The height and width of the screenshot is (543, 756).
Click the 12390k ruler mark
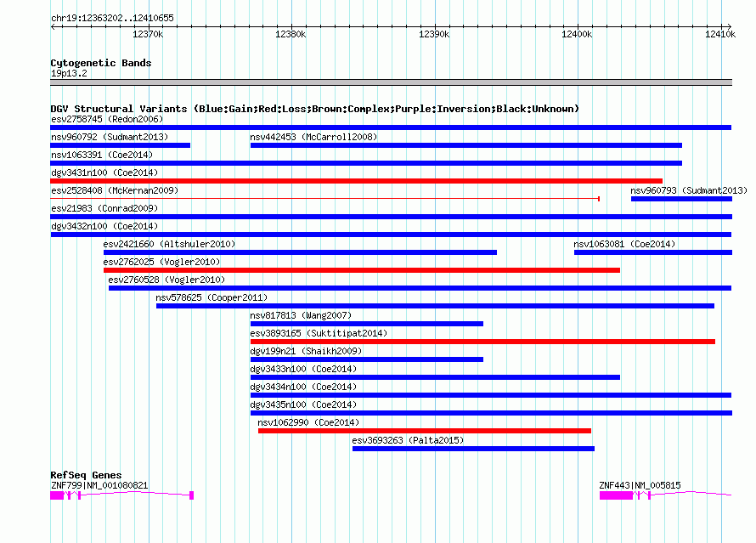(x=434, y=34)
